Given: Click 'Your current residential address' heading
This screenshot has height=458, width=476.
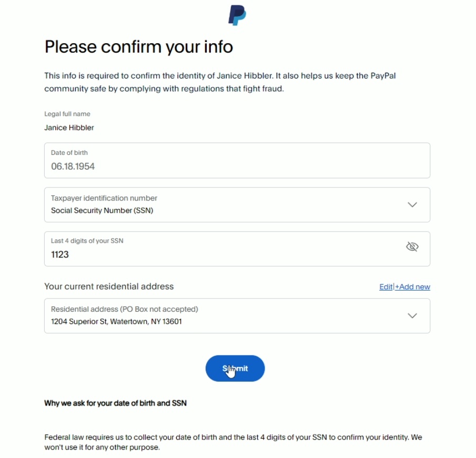Looking at the screenshot, I should click(109, 287).
